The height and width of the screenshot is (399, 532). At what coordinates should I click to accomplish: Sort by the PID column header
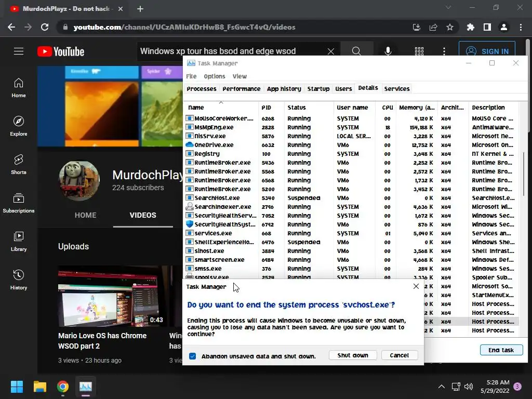271,107
